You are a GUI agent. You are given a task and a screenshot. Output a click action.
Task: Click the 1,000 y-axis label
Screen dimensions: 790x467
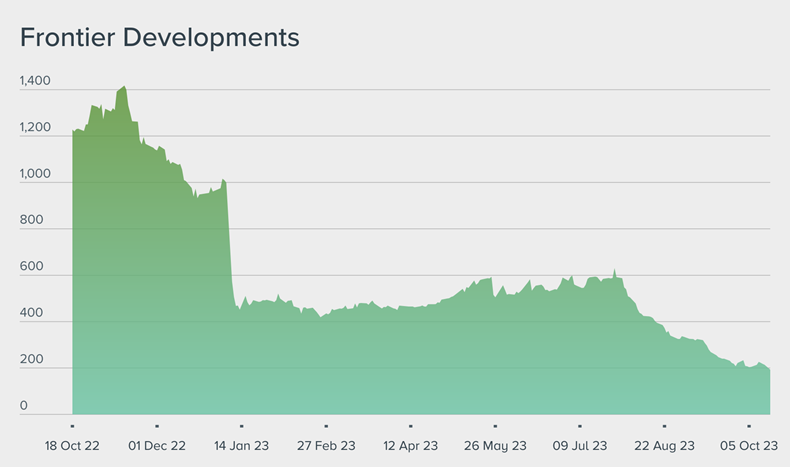tap(35, 173)
